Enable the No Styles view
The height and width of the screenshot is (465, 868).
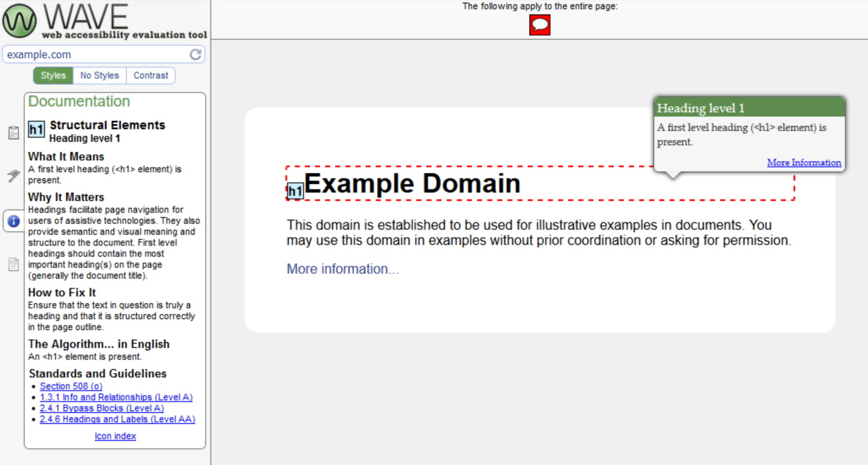click(99, 75)
